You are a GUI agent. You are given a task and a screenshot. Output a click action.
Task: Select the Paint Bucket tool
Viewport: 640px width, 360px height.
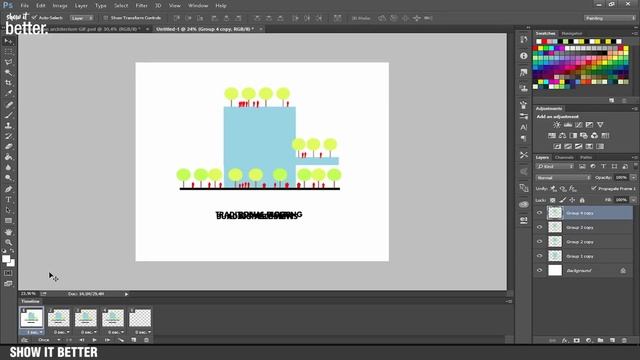tap(8, 157)
